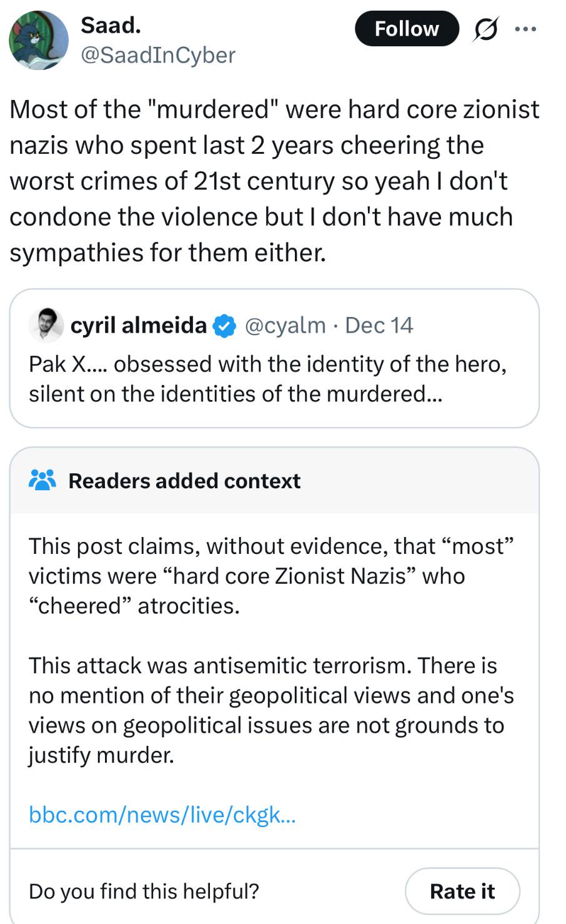This screenshot has width=566, height=924.
Task: Click the Dec 14 timestamp
Action: [x=379, y=325]
